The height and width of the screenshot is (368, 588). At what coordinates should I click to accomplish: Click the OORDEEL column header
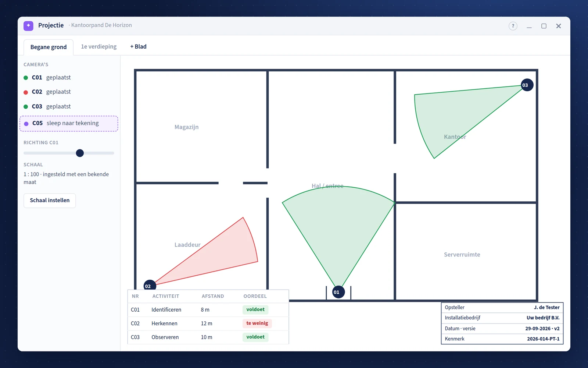click(x=255, y=296)
